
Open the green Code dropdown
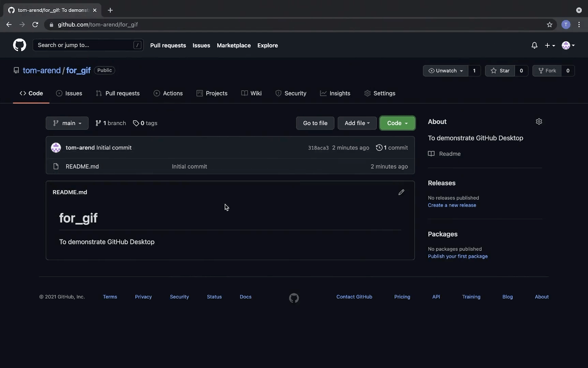click(x=397, y=123)
